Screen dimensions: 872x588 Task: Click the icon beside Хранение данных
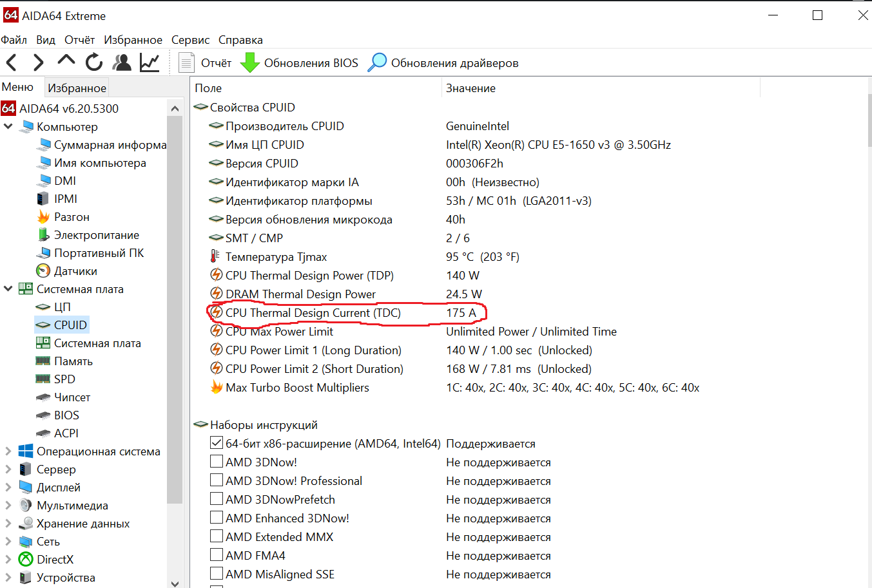[26, 524]
